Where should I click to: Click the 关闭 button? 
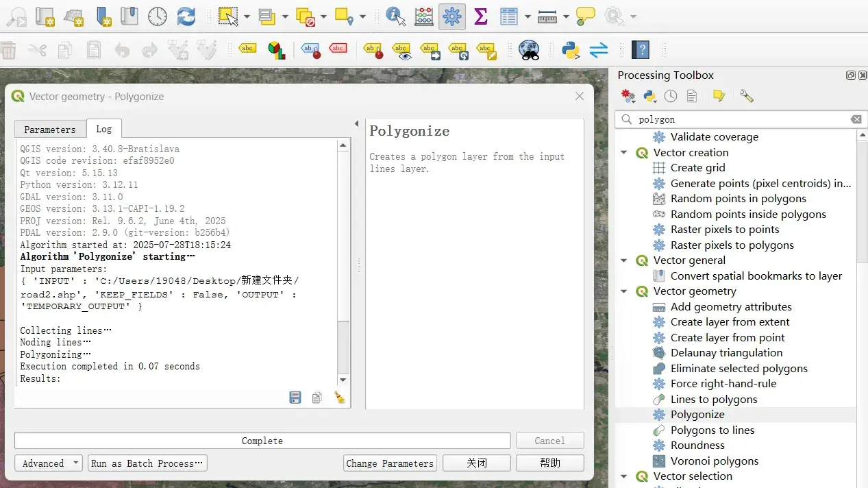pos(477,463)
